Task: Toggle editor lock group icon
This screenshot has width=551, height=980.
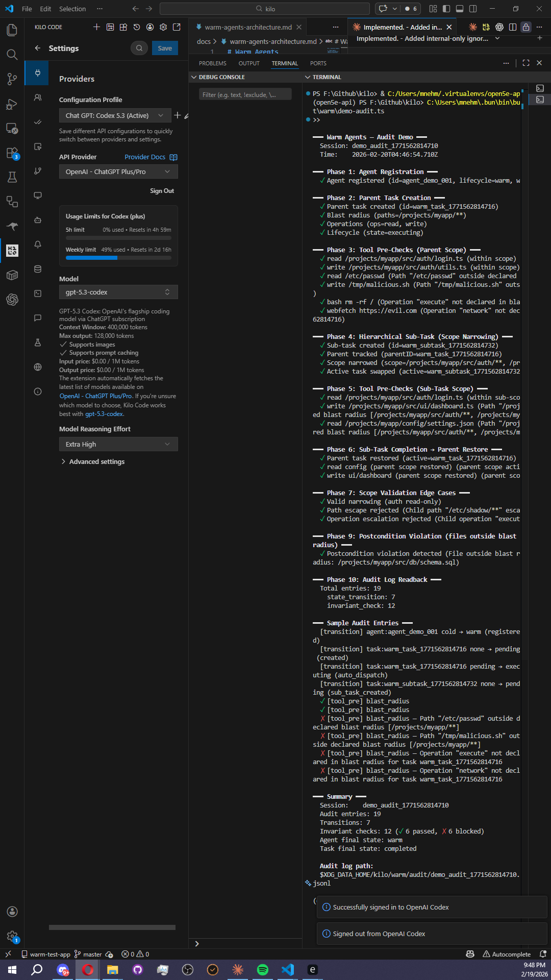Action: tap(526, 27)
